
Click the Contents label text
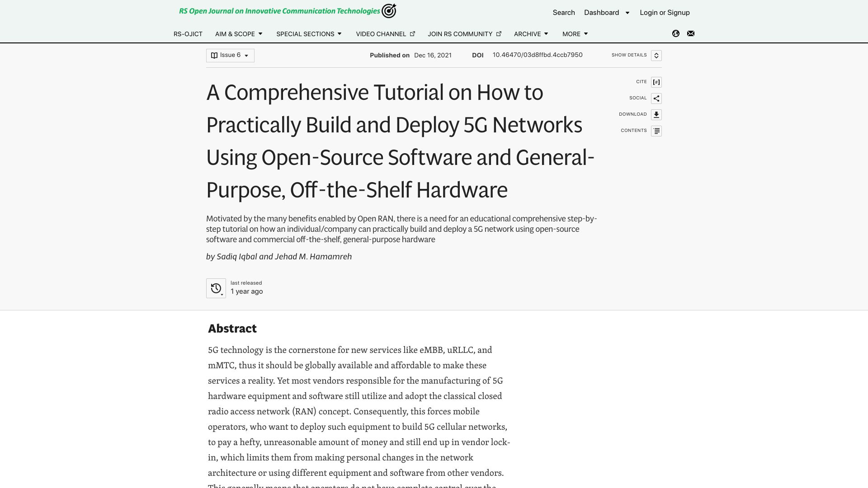(x=634, y=131)
